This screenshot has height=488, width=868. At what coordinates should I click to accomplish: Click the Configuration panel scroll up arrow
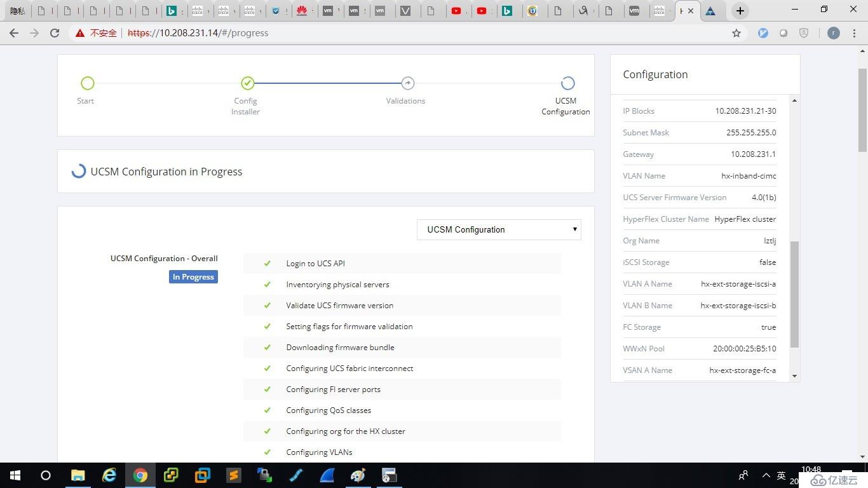click(794, 100)
